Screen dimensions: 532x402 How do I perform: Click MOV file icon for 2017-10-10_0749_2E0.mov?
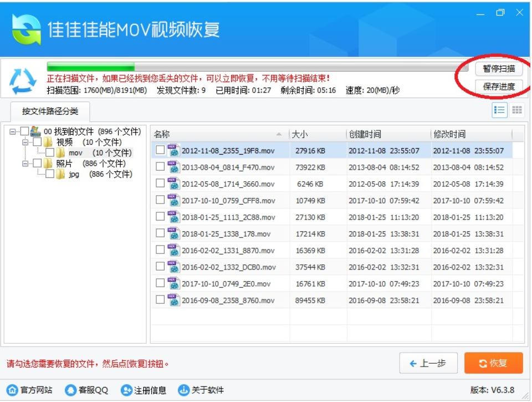pos(173,283)
